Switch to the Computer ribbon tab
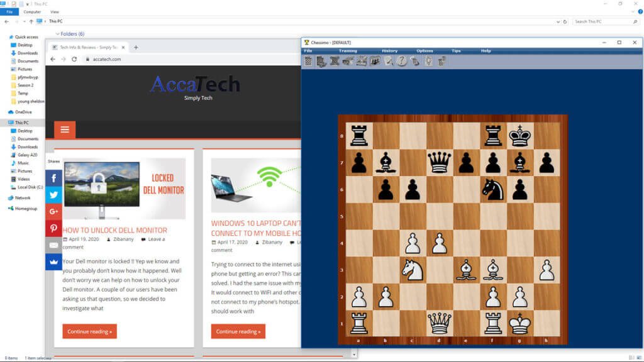Image resolution: width=644 pixels, height=362 pixels. click(32, 12)
